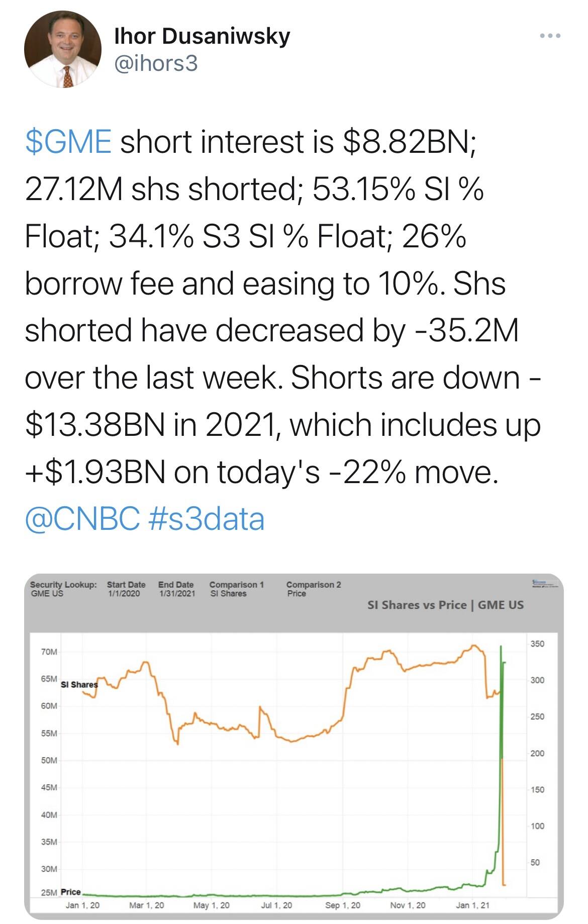Open the Comparison 1 SI Shares selector
This screenshot has width=588, height=924.
pos(236,589)
